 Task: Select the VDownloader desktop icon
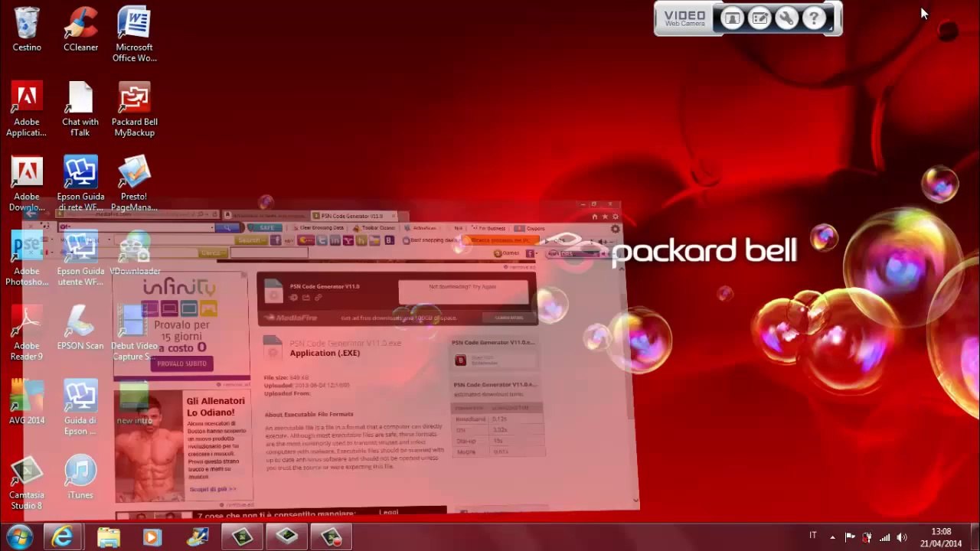135,253
